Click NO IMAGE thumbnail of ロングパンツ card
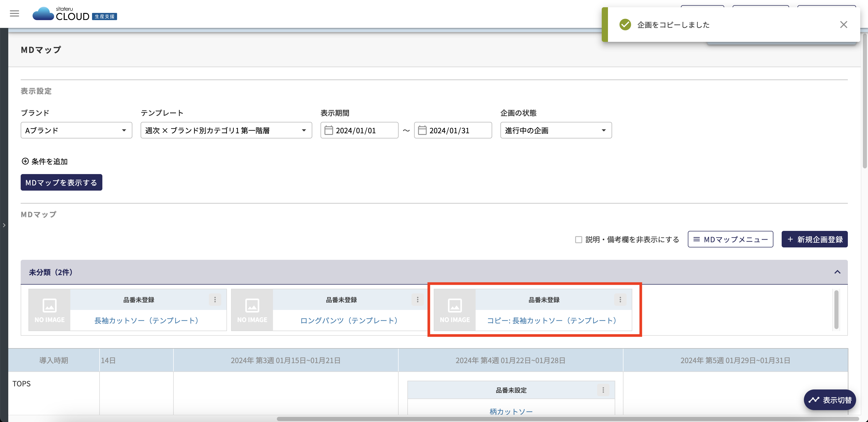868x422 pixels. pos(252,310)
